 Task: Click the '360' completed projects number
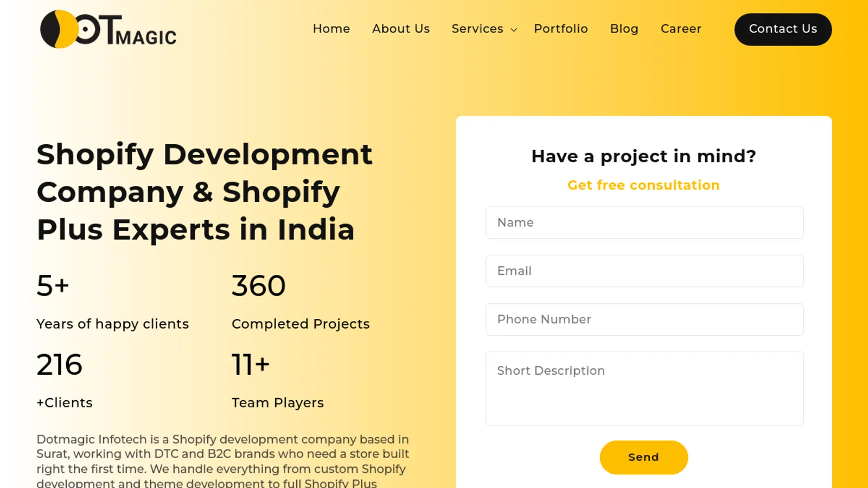click(259, 286)
